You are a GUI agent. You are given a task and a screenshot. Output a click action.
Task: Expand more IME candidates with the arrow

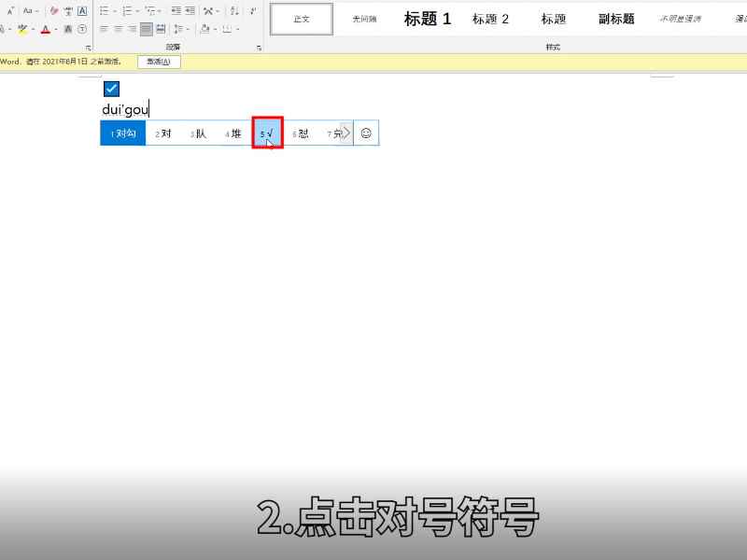click(345, 133)
